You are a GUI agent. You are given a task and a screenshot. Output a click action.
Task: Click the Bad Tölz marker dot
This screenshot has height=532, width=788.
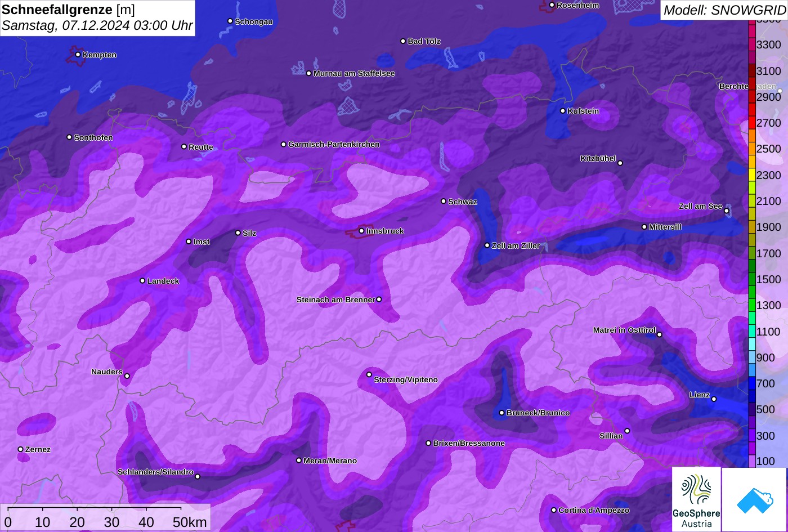pos(403,41)
